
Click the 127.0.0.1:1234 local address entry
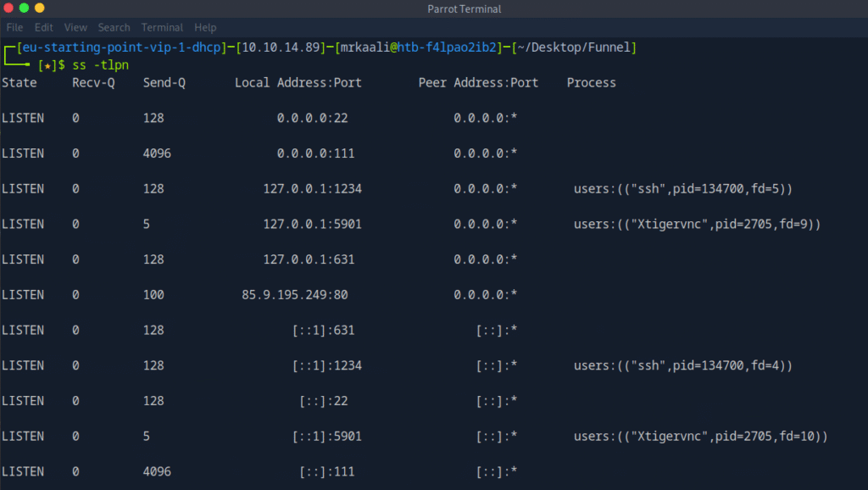pyautogui.click(x=312, y=189)
